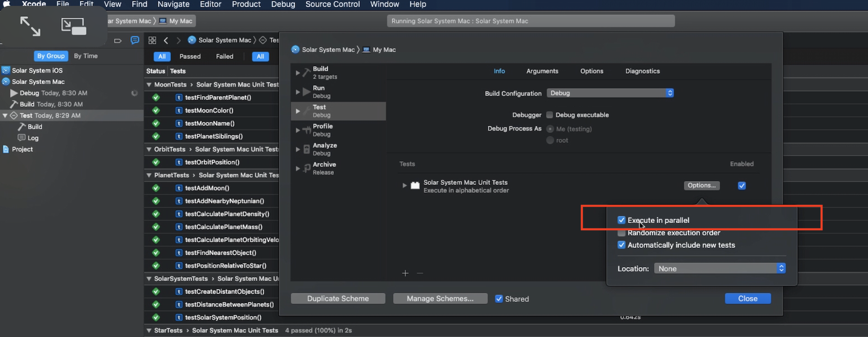Click the report navigator speech bubble icon
868x337 pixels.
coord(135,40)
